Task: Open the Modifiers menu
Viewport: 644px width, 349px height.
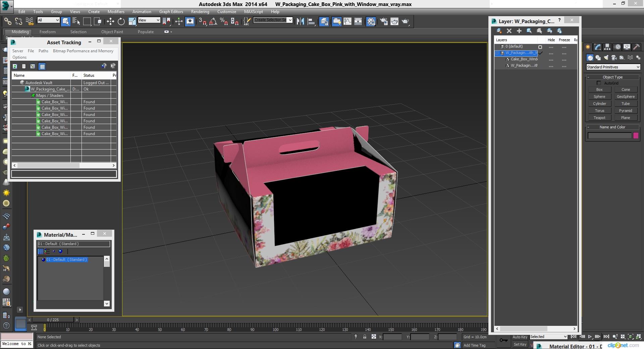Action: tap(116, 12)
